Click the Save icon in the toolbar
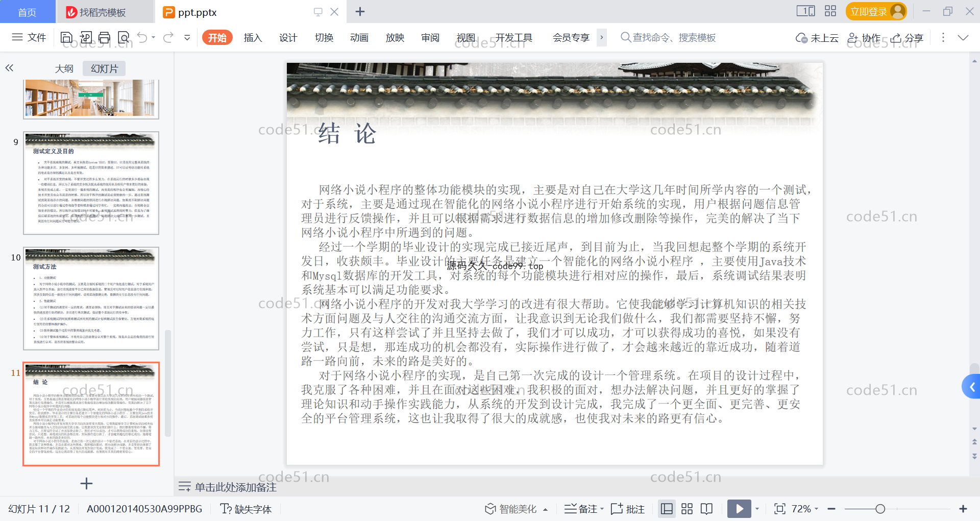Image resolution: width=980 pixels, height=521 pixels. click(66, 37)
